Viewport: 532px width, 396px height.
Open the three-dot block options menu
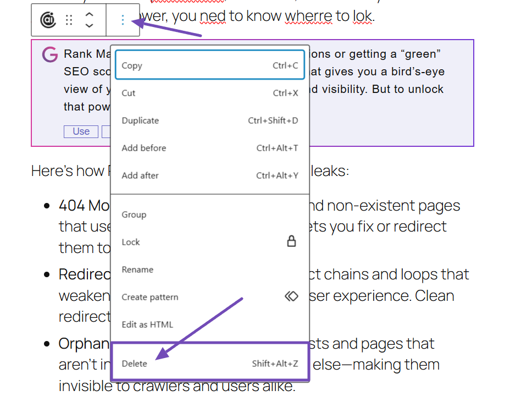(x=123, y=20)
